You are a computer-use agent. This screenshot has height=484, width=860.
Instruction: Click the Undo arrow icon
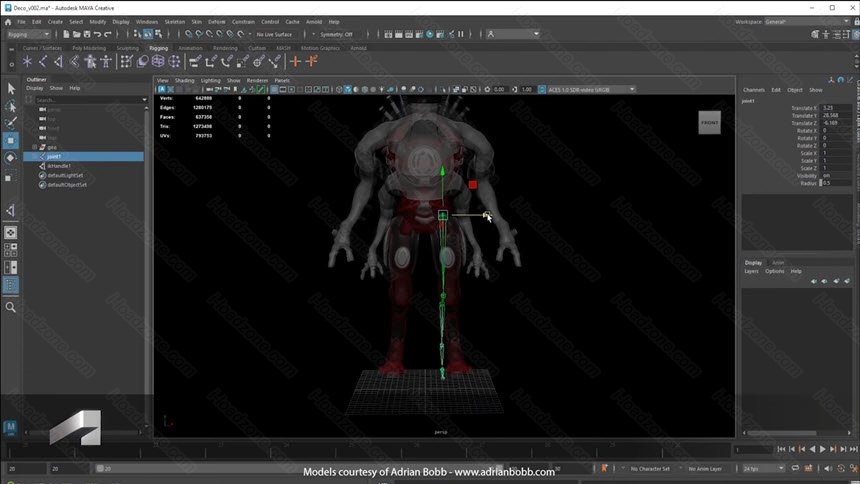pyautogui.click(x=97, y=34)
